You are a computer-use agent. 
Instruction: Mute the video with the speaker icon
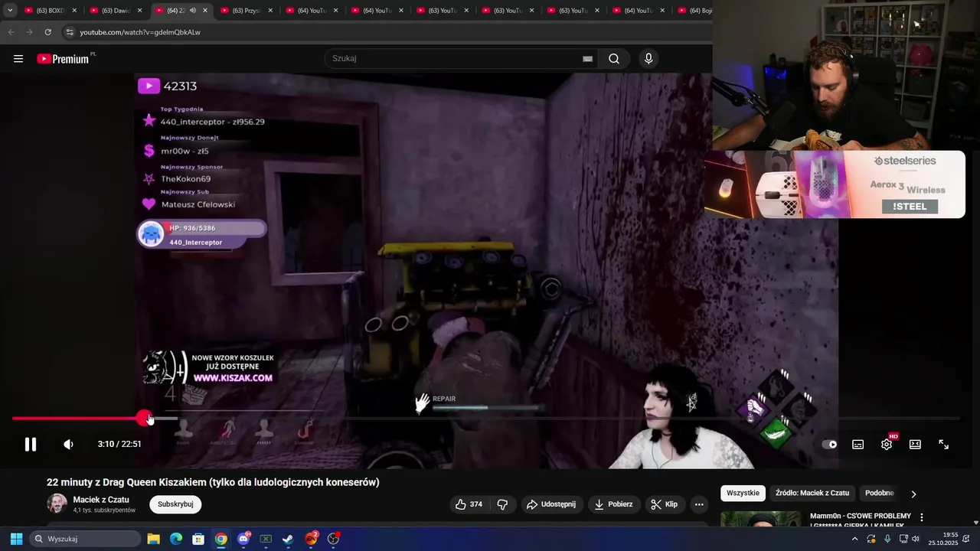coord(68,444)
